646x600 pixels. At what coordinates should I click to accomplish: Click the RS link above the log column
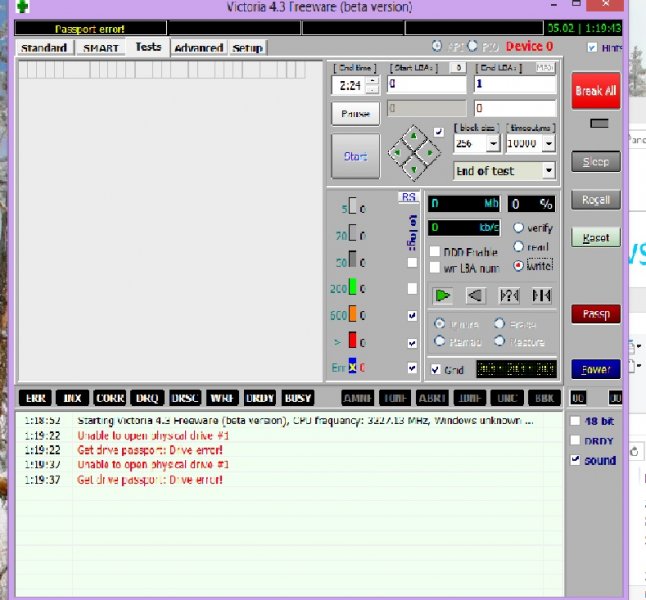point(408,197)
